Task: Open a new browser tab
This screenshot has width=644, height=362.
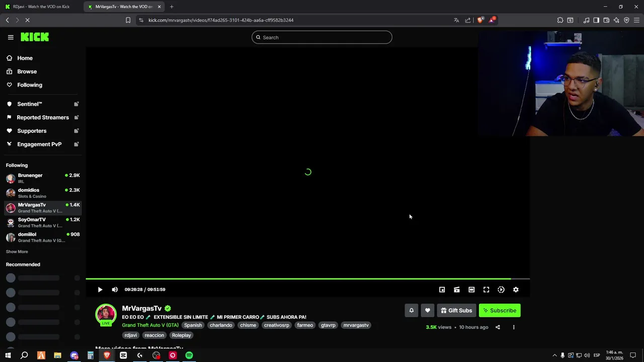Action: (x=172, y=7)
